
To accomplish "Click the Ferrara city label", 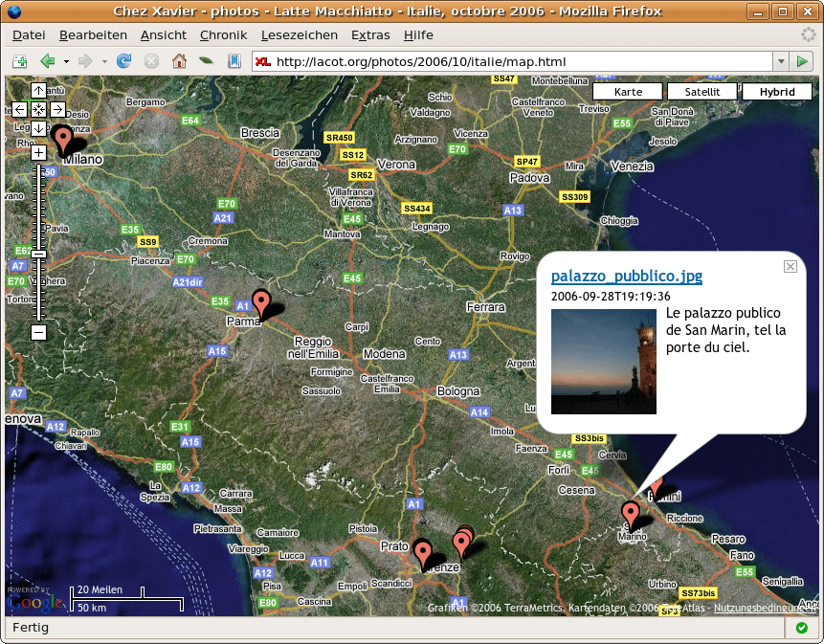I will pyautogui.click(x=485, y=307).
